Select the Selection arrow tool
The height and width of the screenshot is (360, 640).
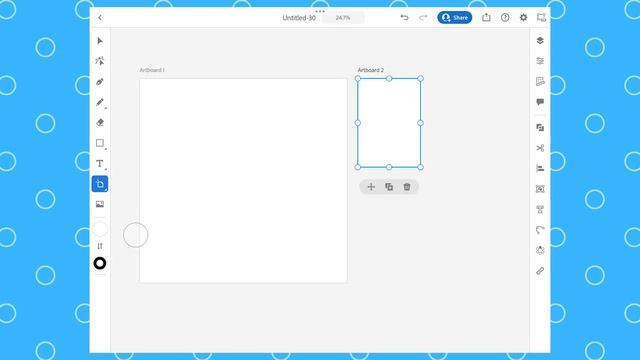(100, 41)
